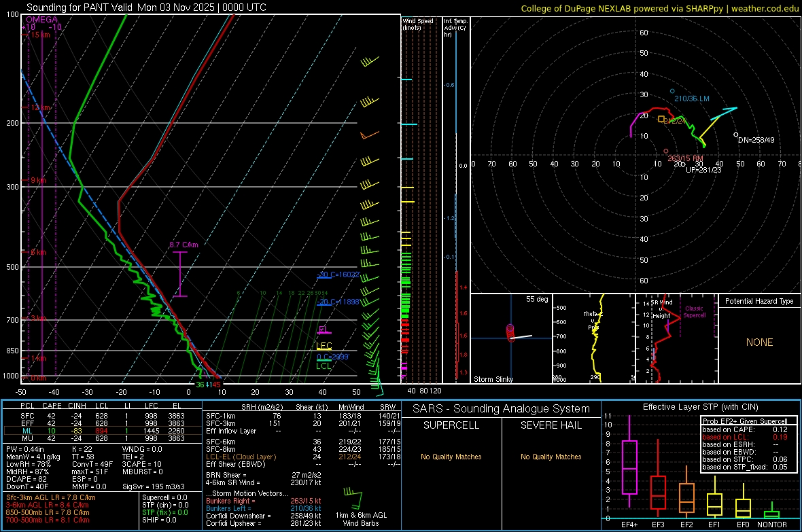Click the '0 C=2999' freezing level label
This screenshot has height=532, width=802.
pyautogui.click(x=333, y=357)
